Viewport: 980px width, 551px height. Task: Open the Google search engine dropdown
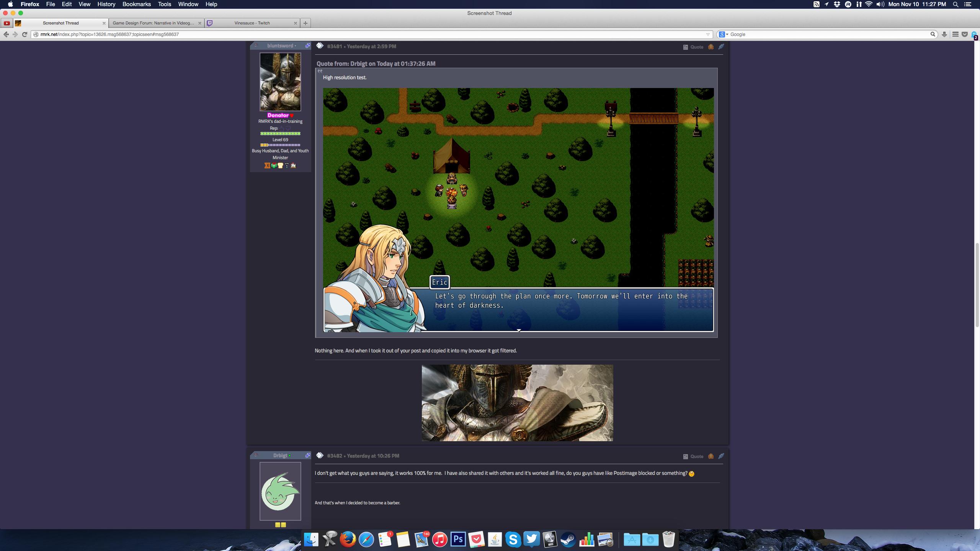click(x=723, y=34)
